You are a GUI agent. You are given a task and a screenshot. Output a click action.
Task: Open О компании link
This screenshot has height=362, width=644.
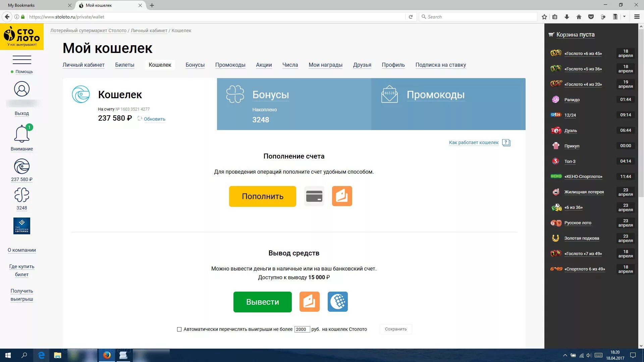click(x=22, y=250)
